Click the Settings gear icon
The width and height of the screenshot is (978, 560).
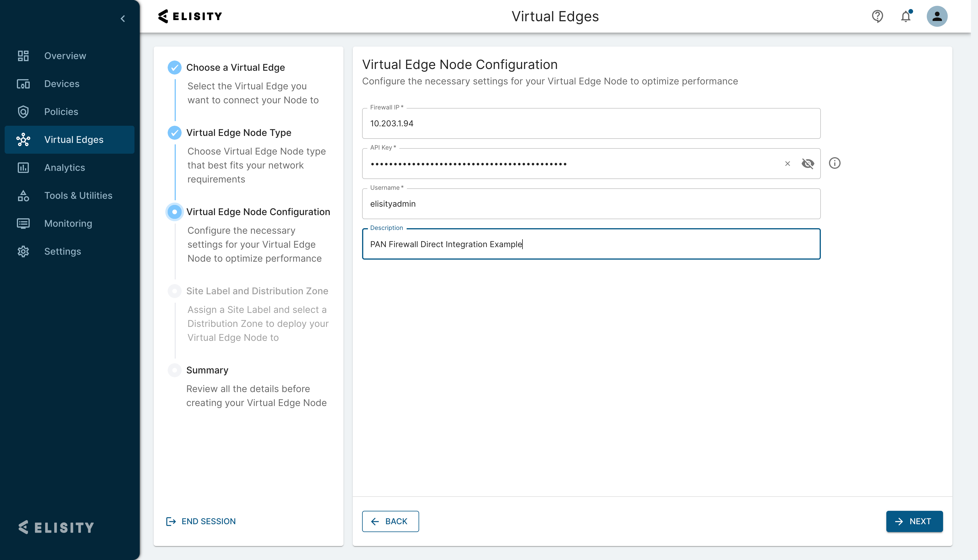pyautogui.click(x=23, y=251)
